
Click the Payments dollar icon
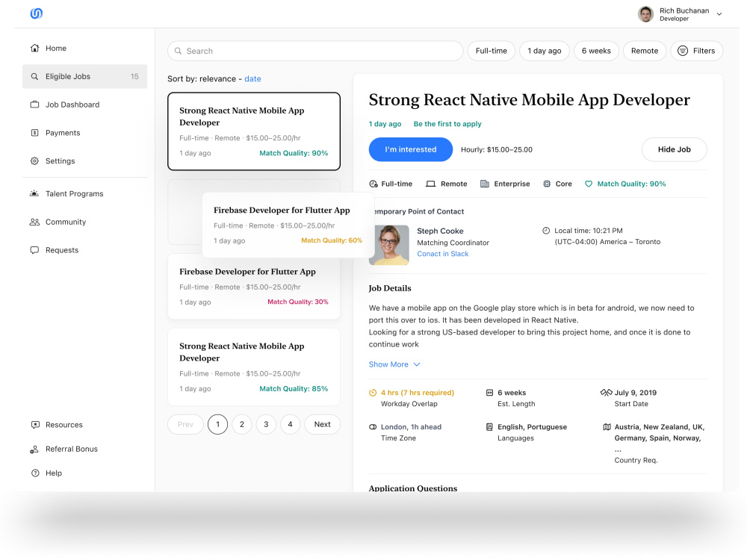tap(35, 133)
